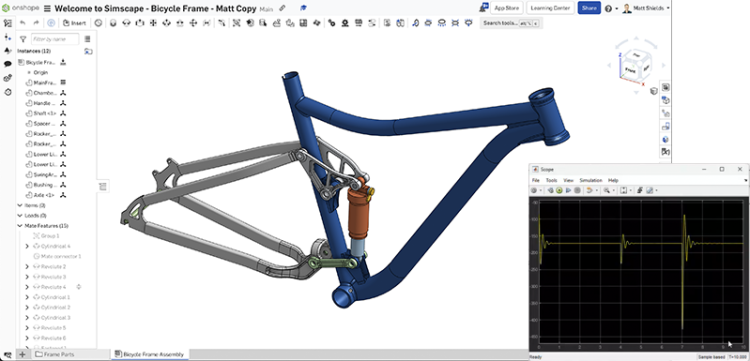Click the mate icon beside Axle <1>

(x=63, y=195)
